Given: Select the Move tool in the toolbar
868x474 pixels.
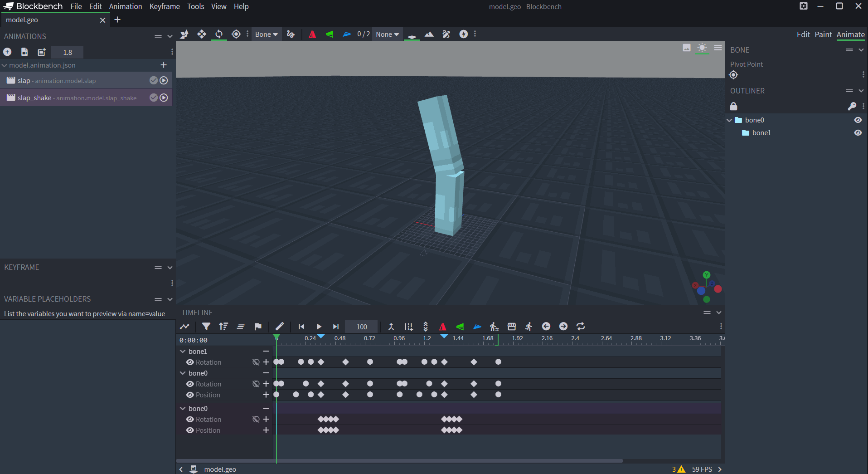Looking at the screenshot, I should (x=201, y=34).
